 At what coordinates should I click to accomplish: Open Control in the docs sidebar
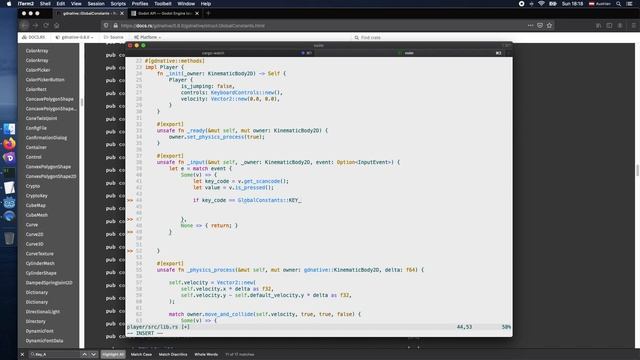pos(33,157)
